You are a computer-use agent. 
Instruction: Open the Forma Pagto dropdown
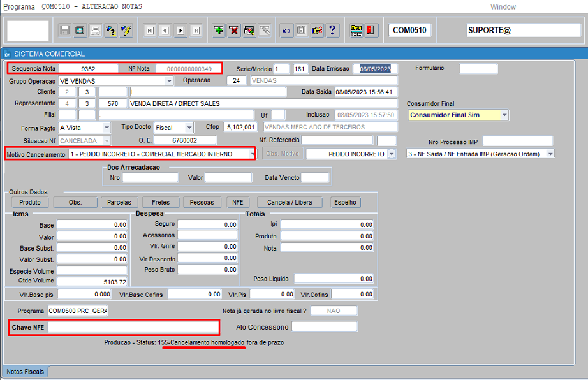coord(107,128)
